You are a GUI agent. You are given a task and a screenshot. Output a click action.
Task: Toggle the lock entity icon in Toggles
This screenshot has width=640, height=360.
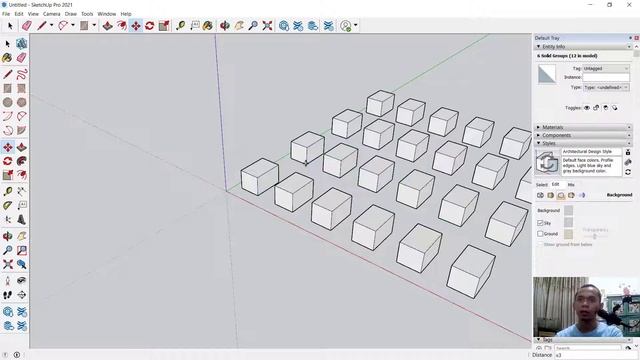pyautogui.click(x=596, y=108)
